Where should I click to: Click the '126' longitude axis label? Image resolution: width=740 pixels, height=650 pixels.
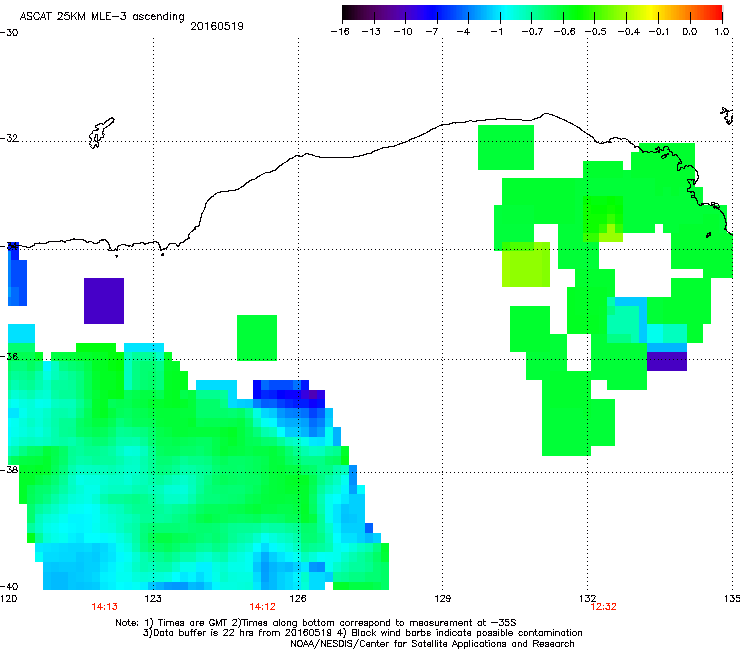click(298, 599)
